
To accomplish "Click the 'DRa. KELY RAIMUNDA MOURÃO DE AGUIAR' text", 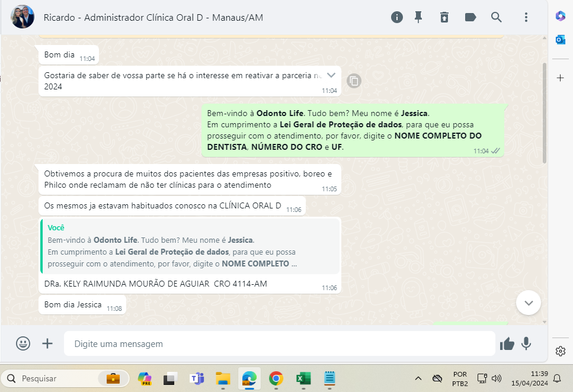I will click(x=127, y=284).
